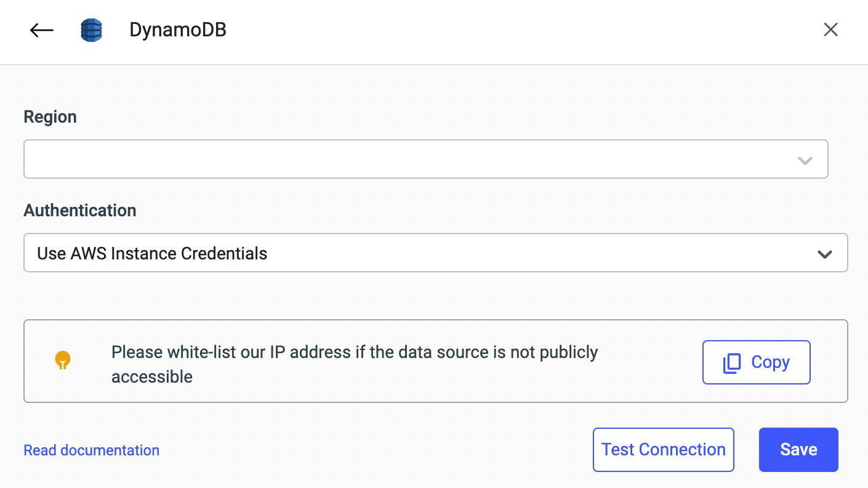Expand the Region dropdown chevron

point(805,160)
